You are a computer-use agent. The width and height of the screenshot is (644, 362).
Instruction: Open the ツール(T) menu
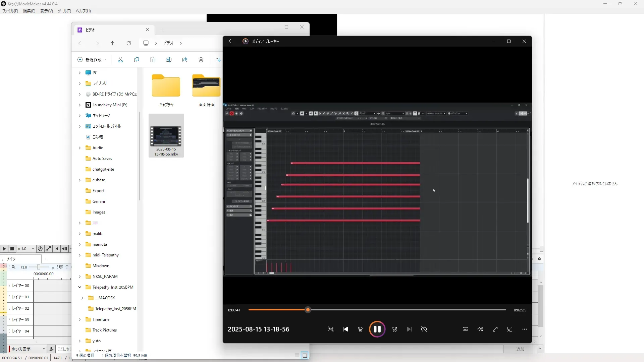pyautogui.click(x=64, y=11)
